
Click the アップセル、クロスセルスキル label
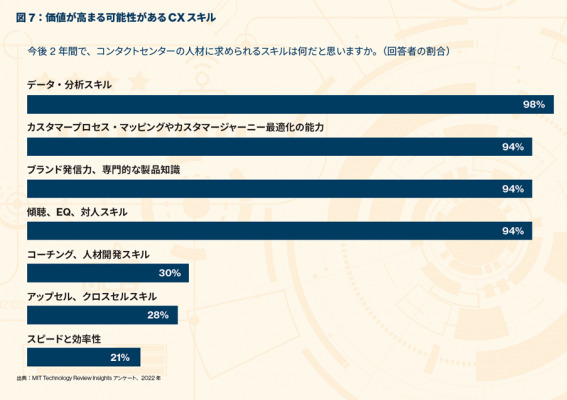92,297
